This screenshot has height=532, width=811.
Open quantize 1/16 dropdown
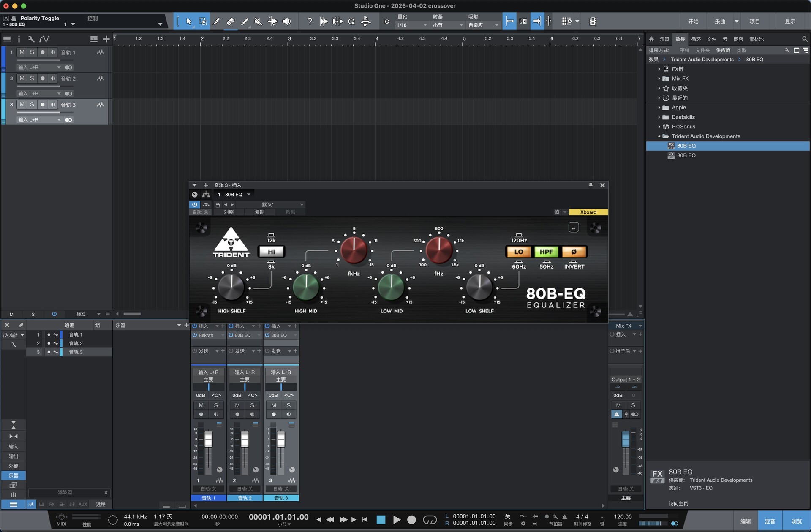[412, 25]
